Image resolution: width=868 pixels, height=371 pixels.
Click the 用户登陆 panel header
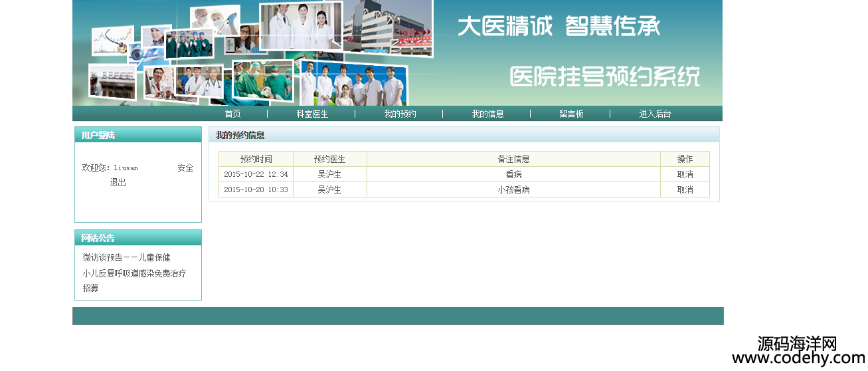tap(138, 135)
